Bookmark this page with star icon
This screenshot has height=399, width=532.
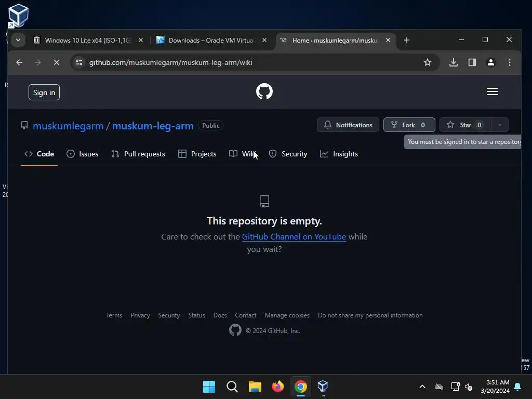pos(428,62)
